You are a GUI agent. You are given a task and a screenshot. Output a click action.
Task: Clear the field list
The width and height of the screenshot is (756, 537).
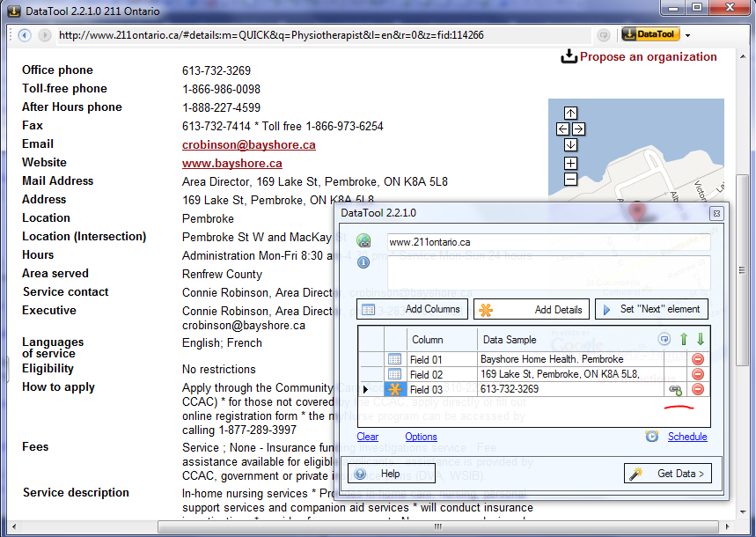pyautogui.click(x=368, y=436)
